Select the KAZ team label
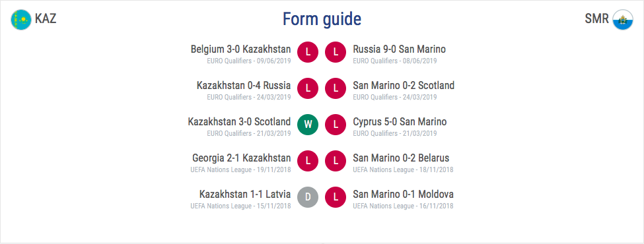Screen dimensions: 644x244 point(46,19)
